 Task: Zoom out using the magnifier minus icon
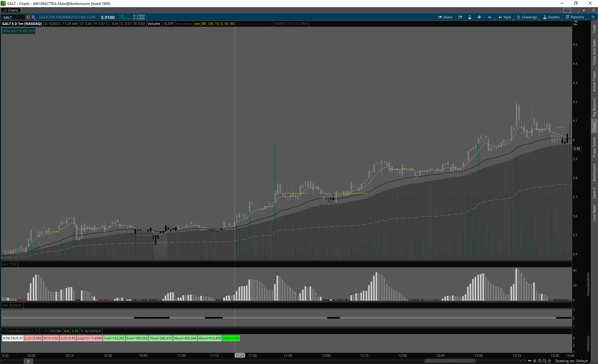(x=545, y=361)
